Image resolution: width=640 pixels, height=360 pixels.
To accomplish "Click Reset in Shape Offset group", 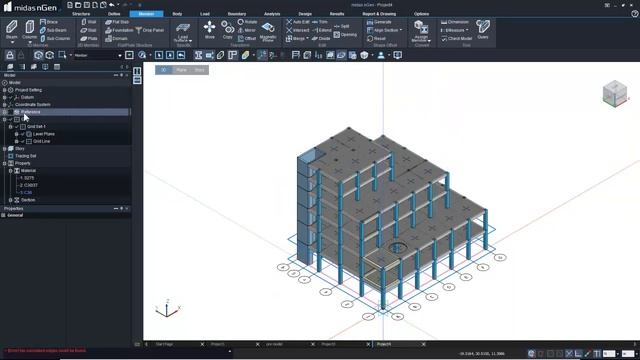I will point(376,38).
